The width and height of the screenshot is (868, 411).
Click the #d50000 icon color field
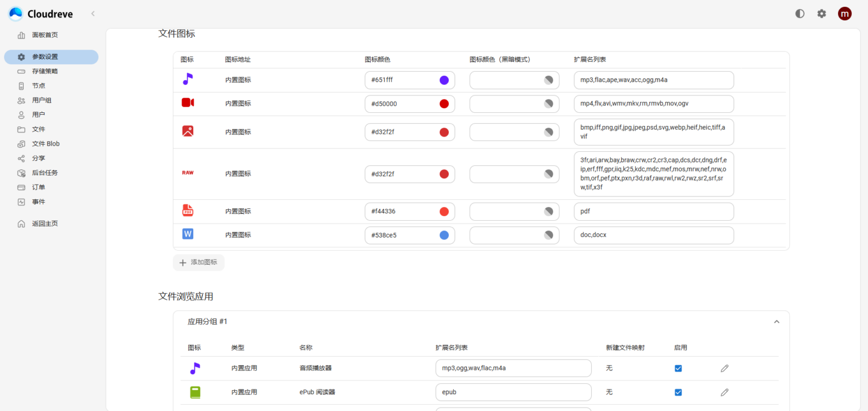tap(410, 104)
